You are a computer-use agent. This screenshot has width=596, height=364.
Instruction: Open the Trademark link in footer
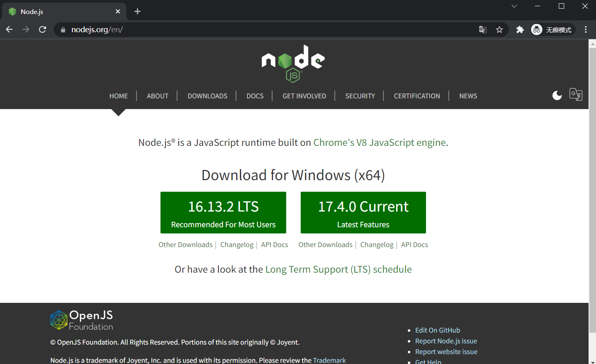click(329, 360)
